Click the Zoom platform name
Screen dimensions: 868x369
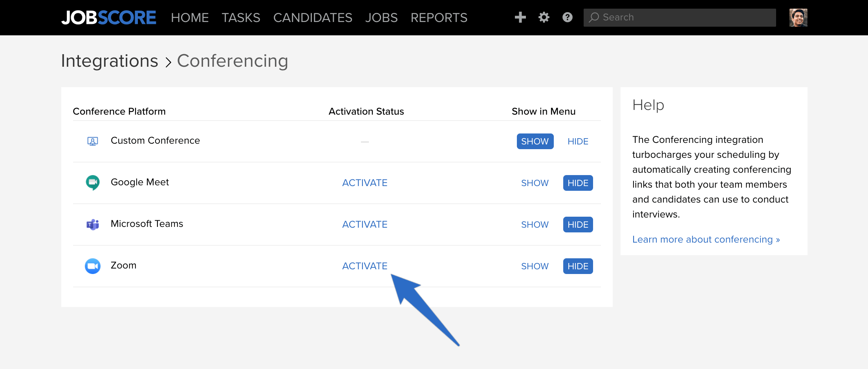coord(123,265)
